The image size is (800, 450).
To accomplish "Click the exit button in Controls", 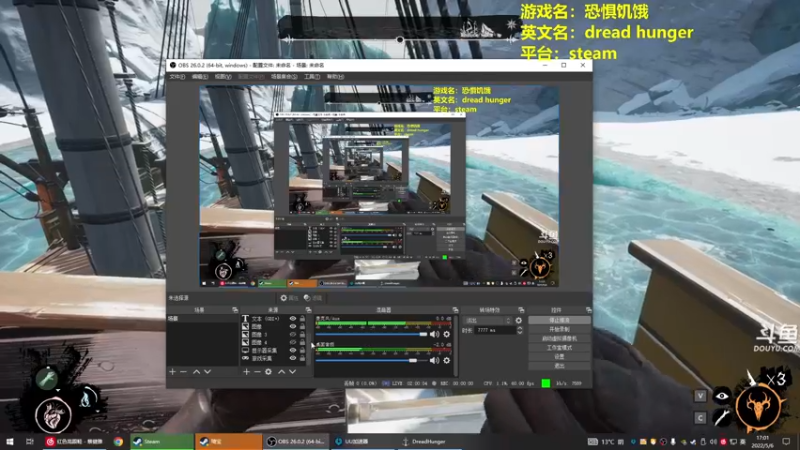I will pos(559,366).
